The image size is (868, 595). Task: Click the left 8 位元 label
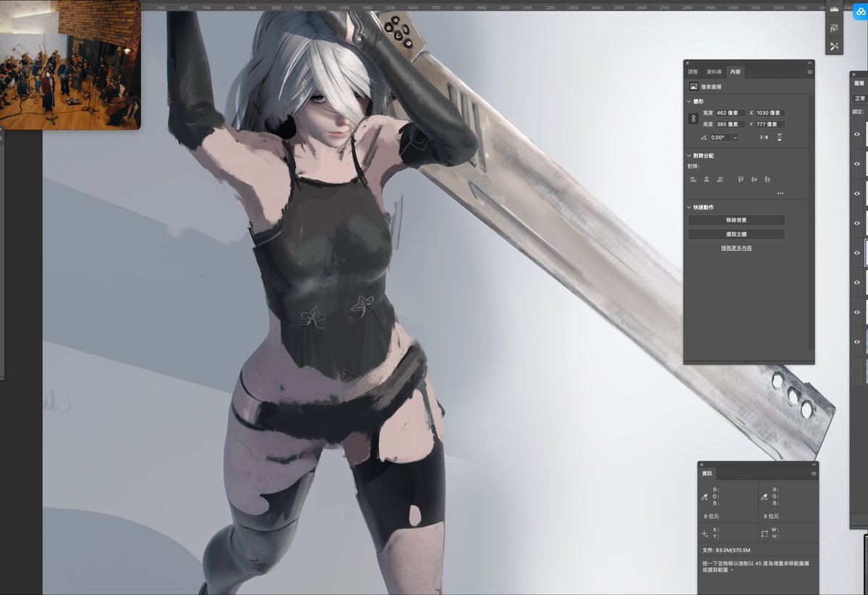coord(712,516)
